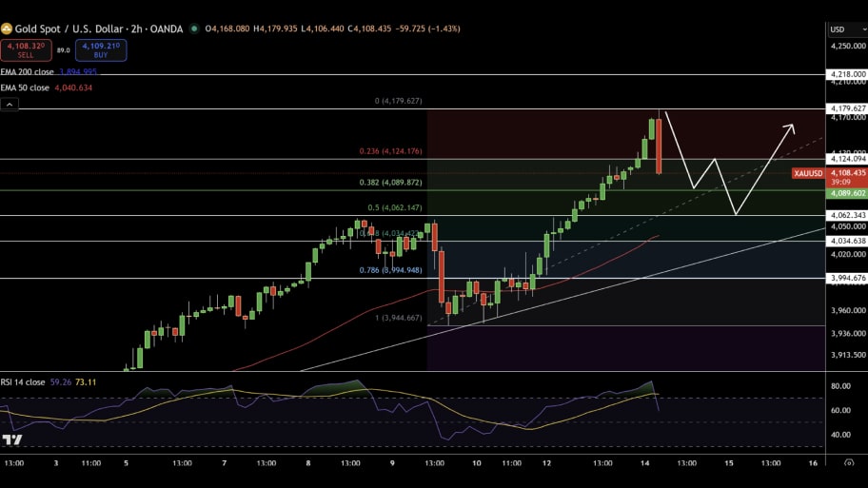The image size is (868, 488).
Task: Click the 4,218.000 price level label
Action: click(x=847, y=73)
